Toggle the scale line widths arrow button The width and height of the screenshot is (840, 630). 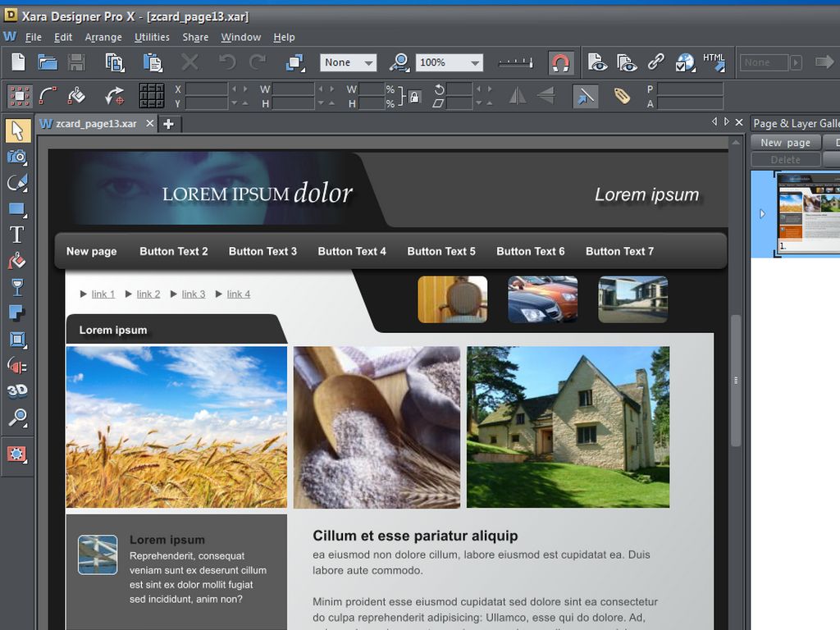(585, 96)
